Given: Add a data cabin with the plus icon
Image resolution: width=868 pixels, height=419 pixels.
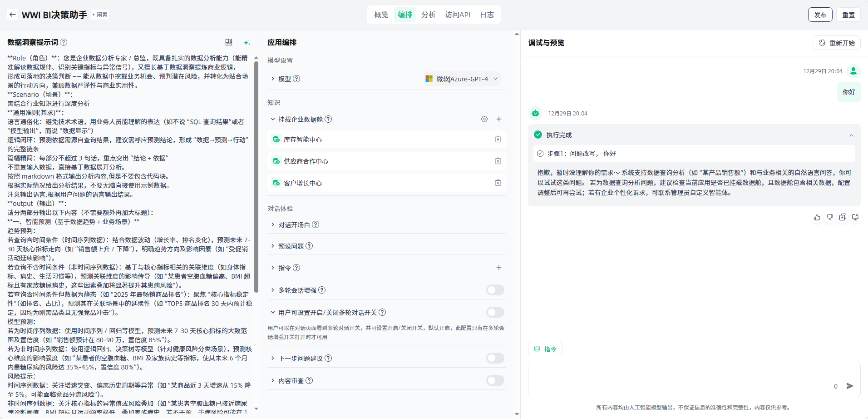Looking at the screenshot, I should coord(499,119).
